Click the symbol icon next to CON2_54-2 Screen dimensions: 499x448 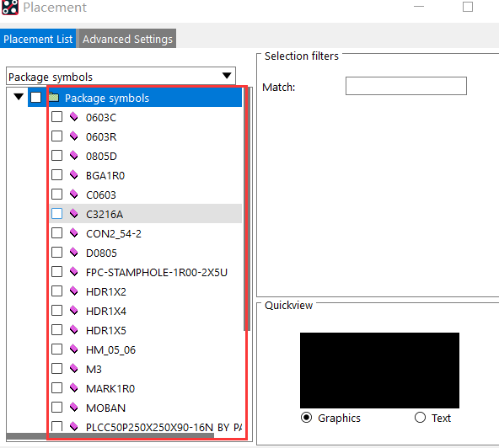pyautogui.click(x=74, y=233)
